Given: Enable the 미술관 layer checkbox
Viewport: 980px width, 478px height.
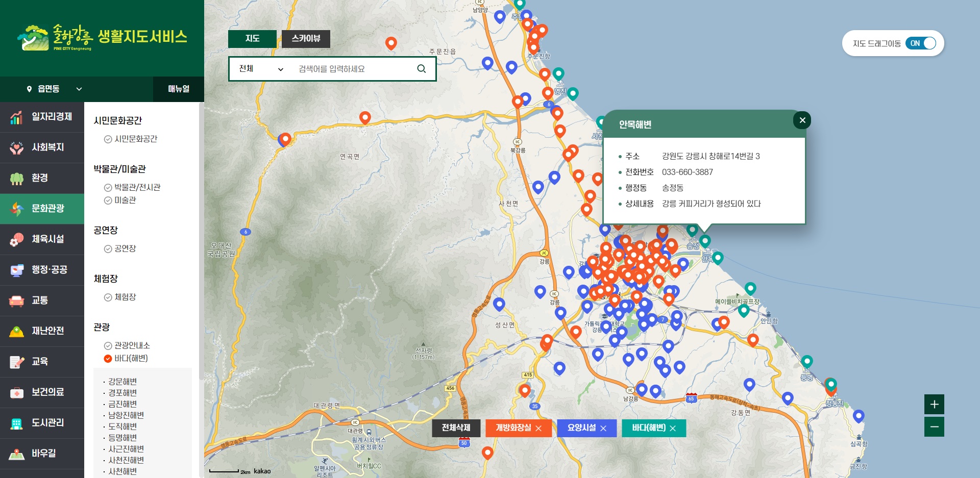Looking at the screenshot, I should (x=108, y=200).
